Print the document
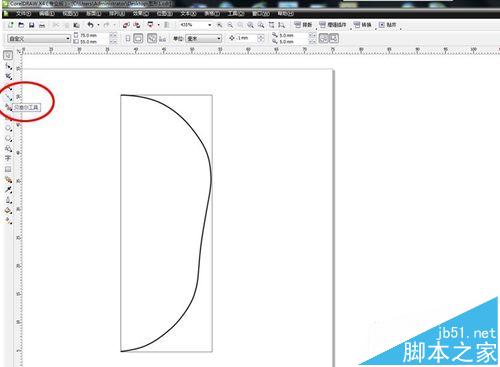This screenshot has height=367, width=500. point(42,25)
